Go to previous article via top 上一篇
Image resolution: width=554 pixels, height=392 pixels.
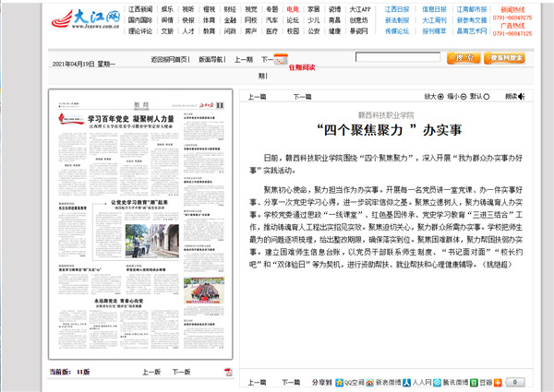click(257, 97)
